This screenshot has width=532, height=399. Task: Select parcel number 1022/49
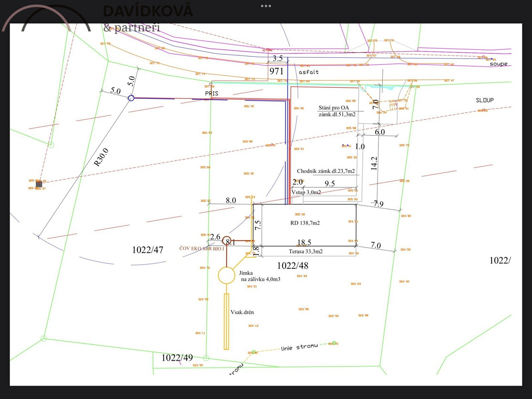pyautogui.click(x=177, y=358)
